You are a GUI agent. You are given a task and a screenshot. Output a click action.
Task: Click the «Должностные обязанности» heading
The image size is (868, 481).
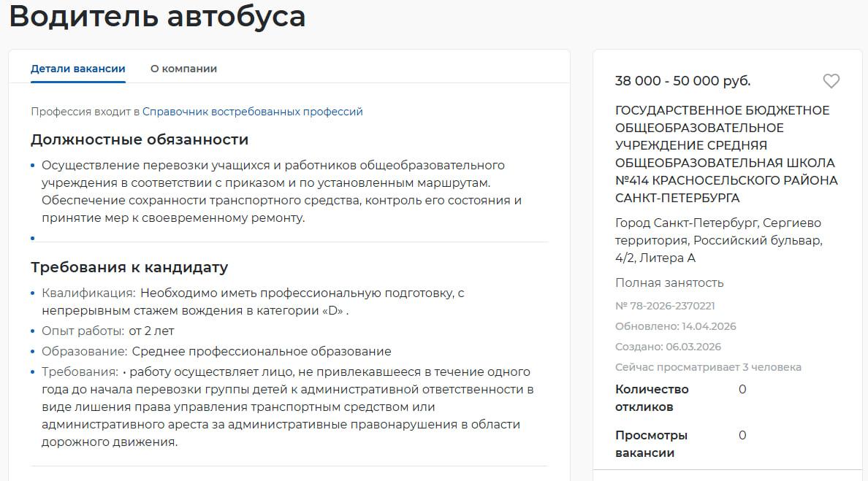pyautogui.click(x=140, y=139)
